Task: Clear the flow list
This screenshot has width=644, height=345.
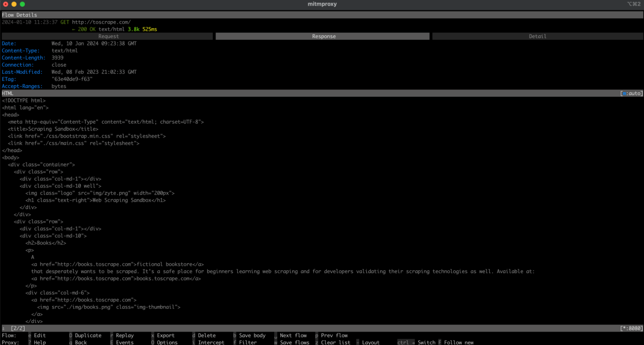Action: coord(337,342)
